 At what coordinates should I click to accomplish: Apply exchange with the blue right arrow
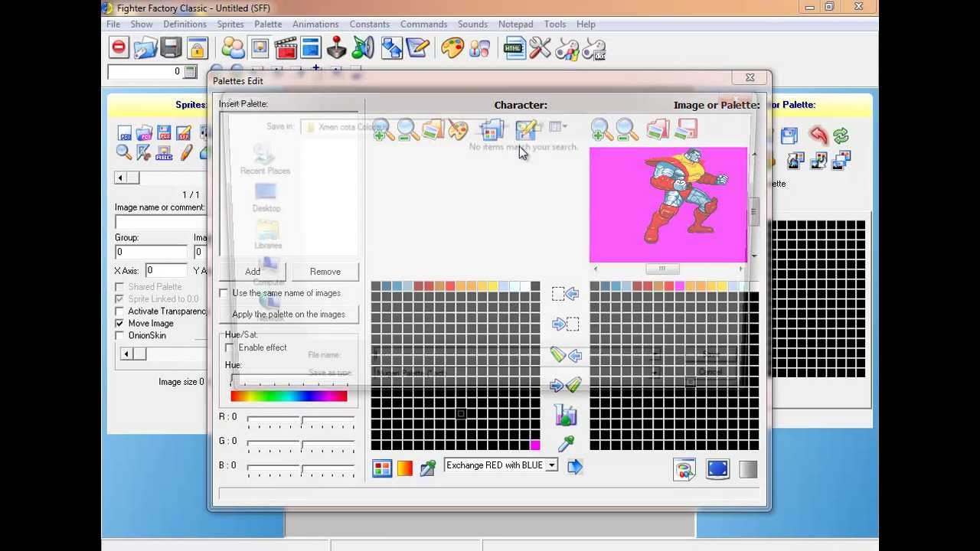pos(574,466)
